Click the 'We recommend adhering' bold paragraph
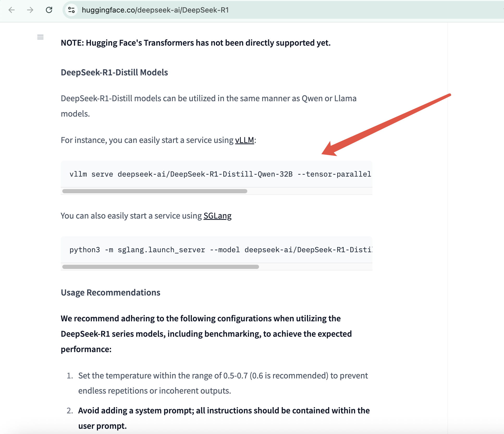 (206, 334)
